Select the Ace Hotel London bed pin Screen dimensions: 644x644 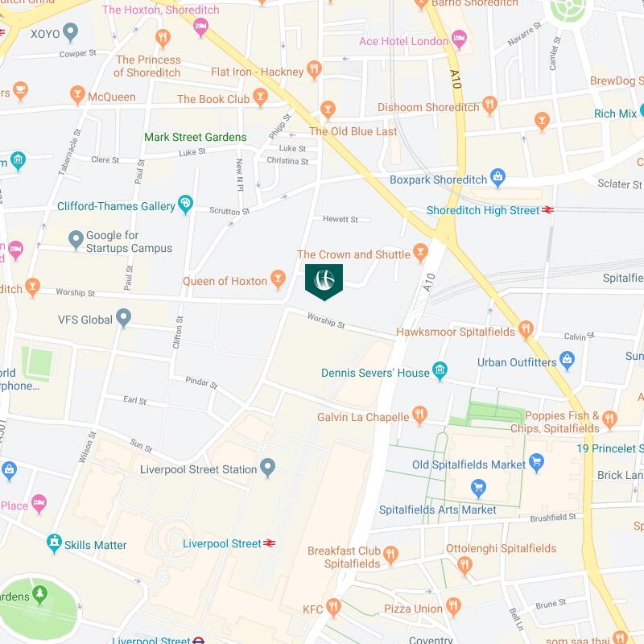459,39
